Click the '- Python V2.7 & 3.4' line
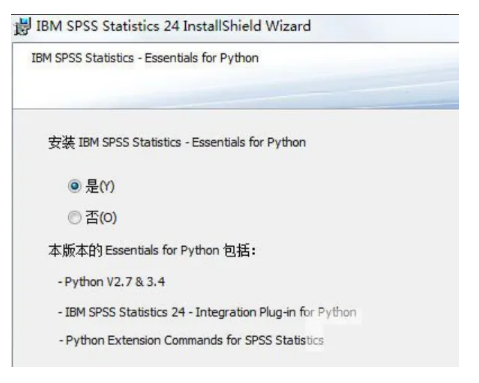The width and height of the screenshot is (479, 383). coord(111,282)
